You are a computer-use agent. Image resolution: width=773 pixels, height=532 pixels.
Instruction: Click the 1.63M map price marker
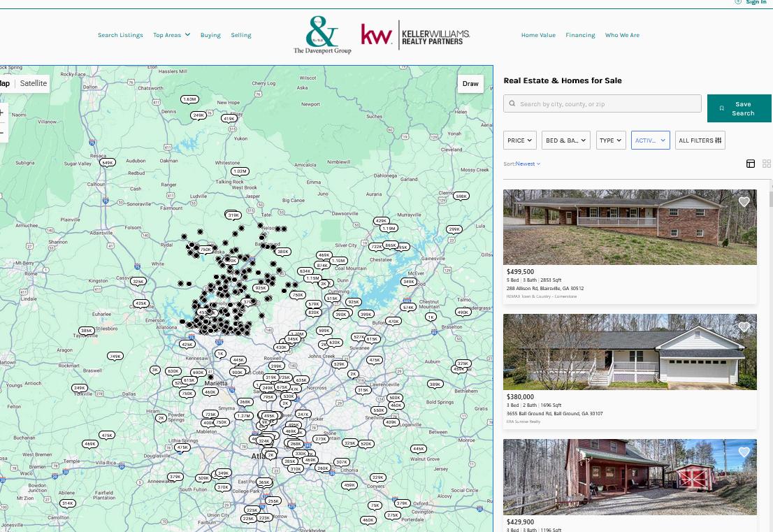(190, 99)
